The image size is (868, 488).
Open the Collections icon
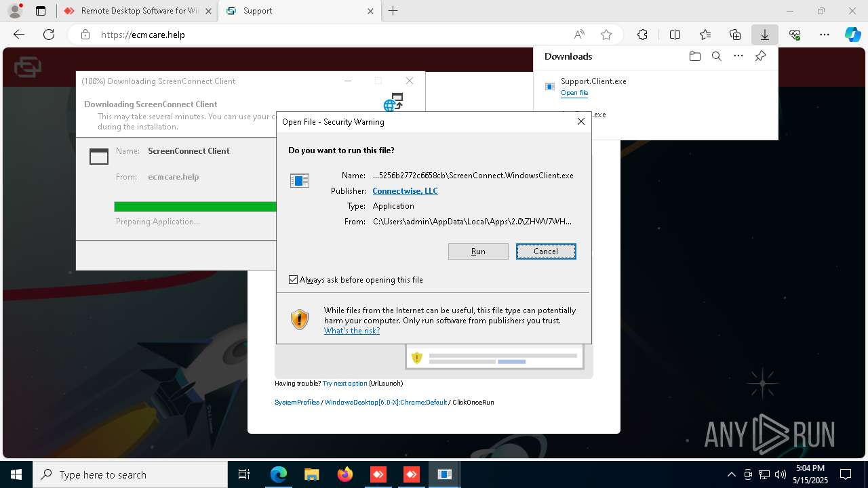[x=735, y=35]
